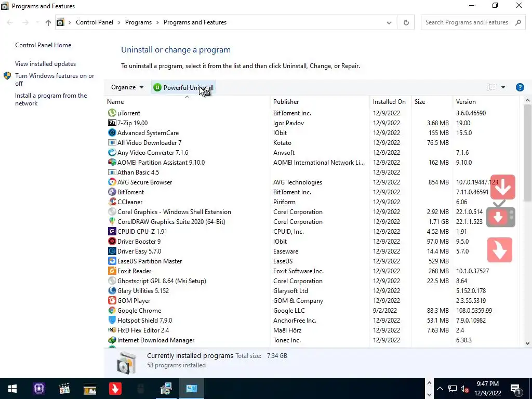Click the Change your view icon
Screen dimensions: 532x399
pos(491,87)
